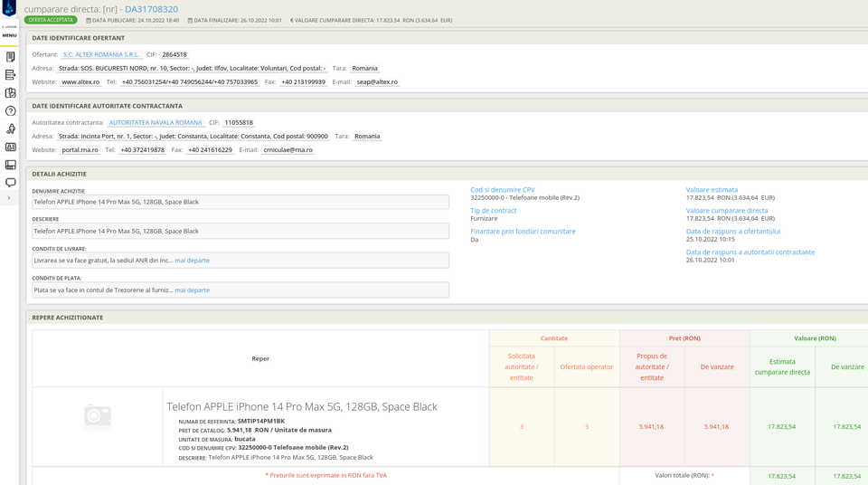Click the DATE IDENTIFICARE OFERTANT section header
This screenshot has height=485, width=868.
click(78, 38)
